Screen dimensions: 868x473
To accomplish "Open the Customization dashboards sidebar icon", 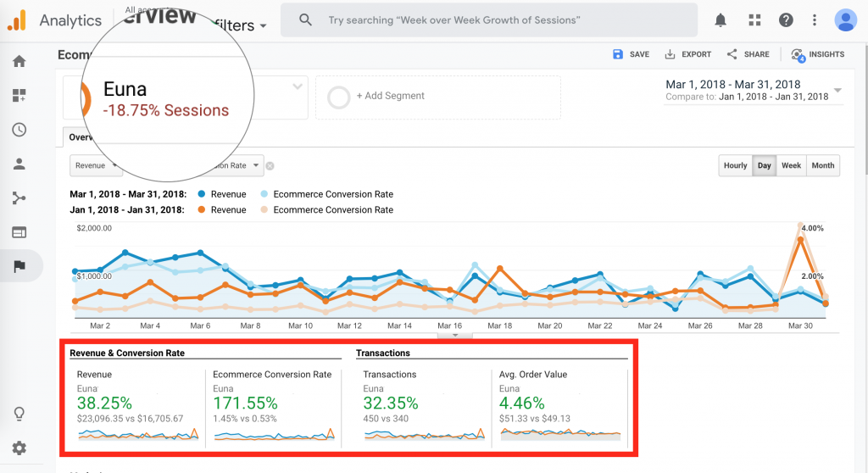I will pos(19,95).
